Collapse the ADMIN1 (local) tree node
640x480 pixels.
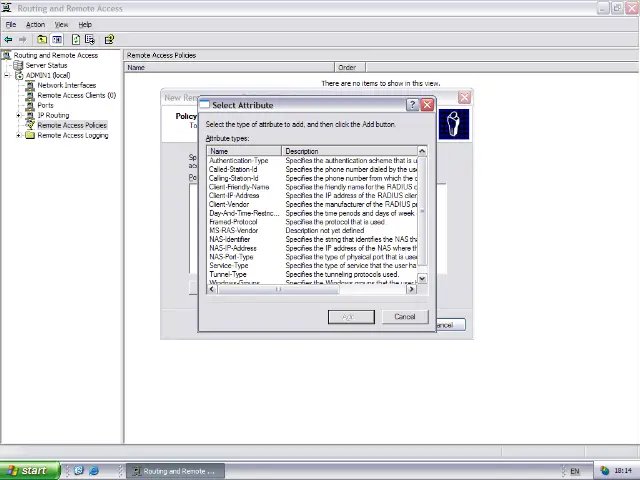click(7, 76)
